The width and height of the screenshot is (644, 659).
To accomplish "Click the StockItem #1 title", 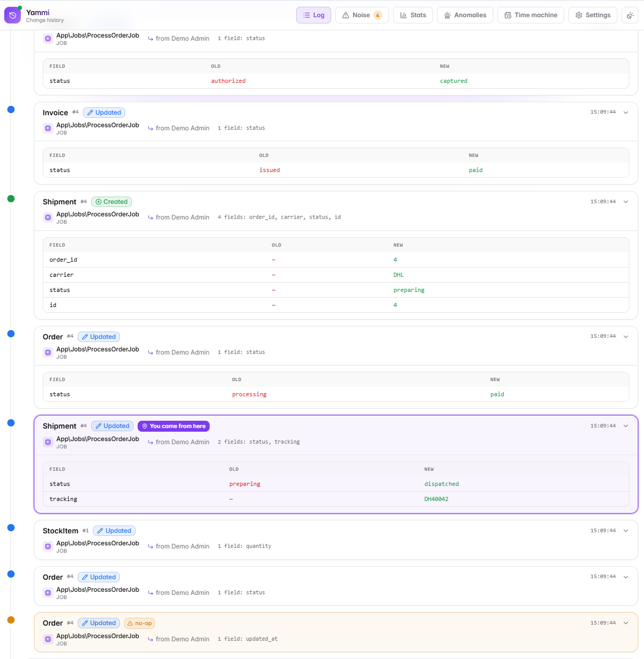I will [60, 531].
